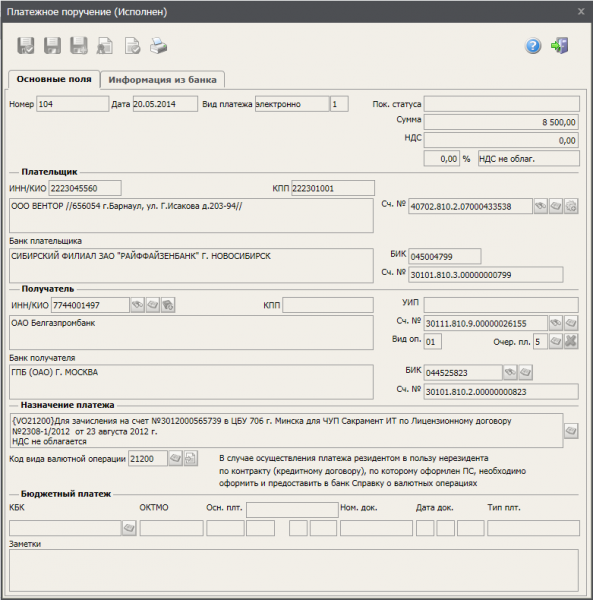Image resolution: width=593 pixels, height=600 pixels.
Task: Click payer bank account field 30101.810.3.0000000799
Action: tap(486, 275)
